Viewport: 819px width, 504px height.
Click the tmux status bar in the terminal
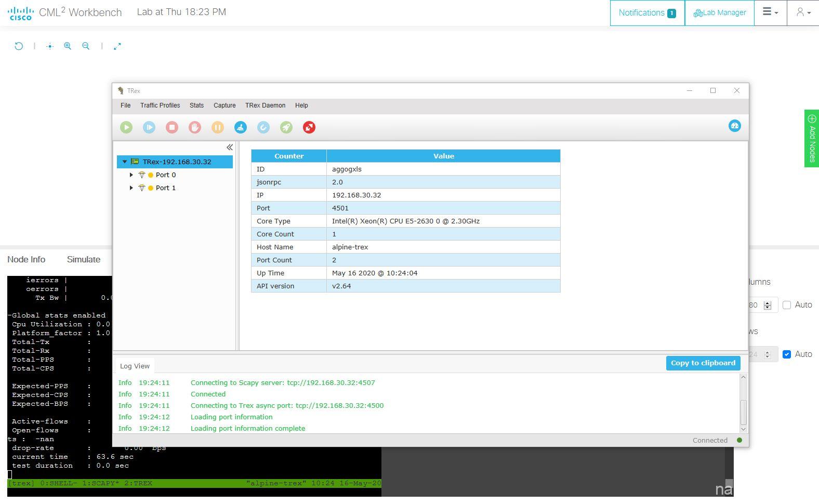coord(194,483)
